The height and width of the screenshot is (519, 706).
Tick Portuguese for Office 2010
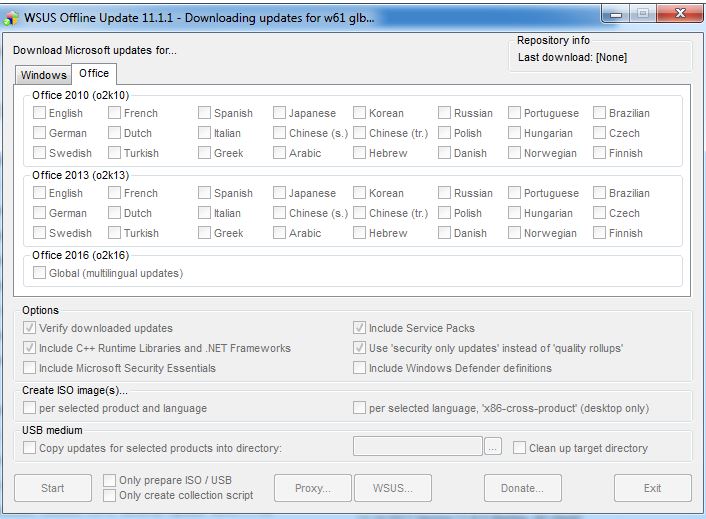pos(514,113)
